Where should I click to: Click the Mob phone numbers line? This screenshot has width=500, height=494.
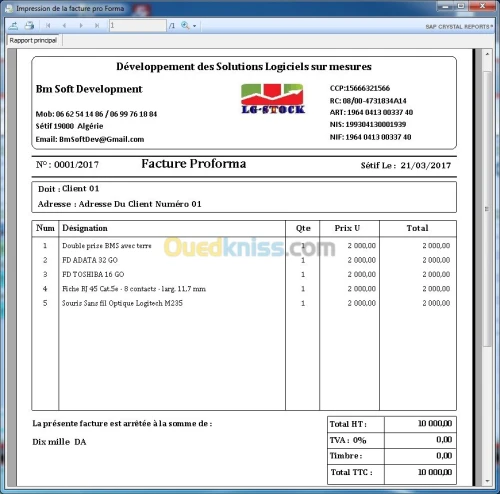(96, 114)
